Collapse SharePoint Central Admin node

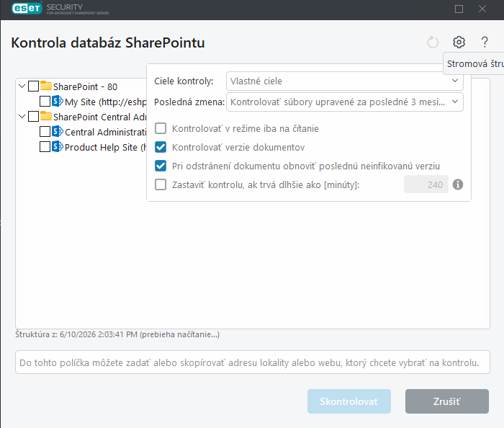click(x=22, y=117)
